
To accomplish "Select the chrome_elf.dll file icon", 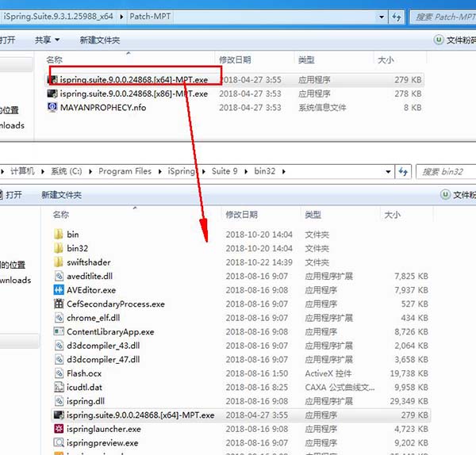I will [x=59, y=318].
